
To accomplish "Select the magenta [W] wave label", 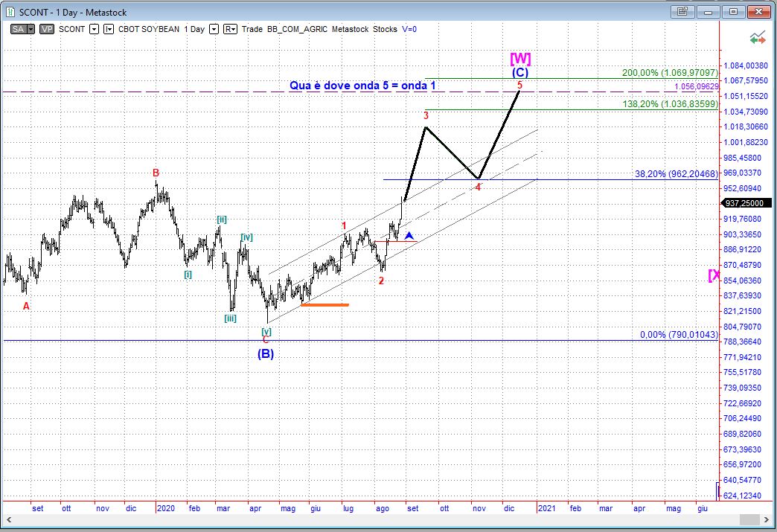I will click(x=520, y=59).
